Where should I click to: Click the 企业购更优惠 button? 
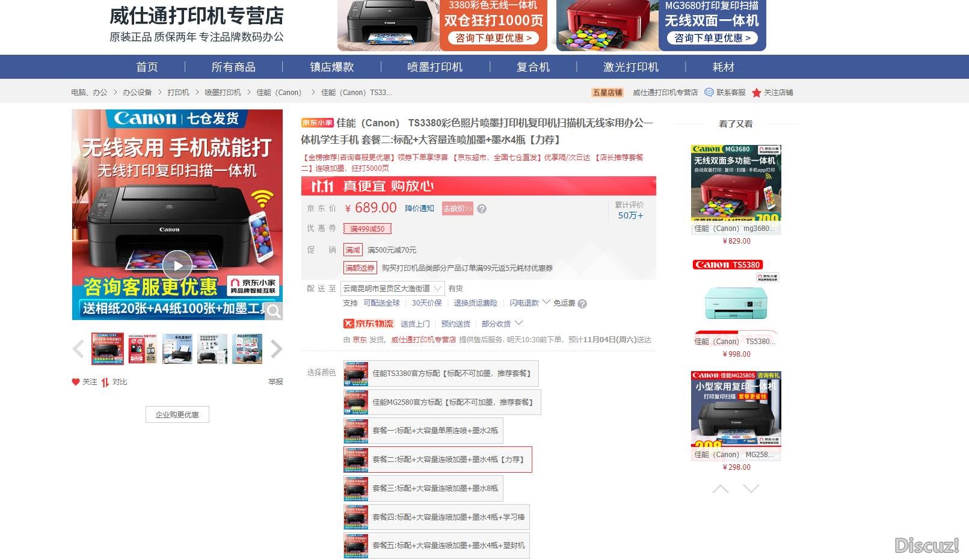177,414
